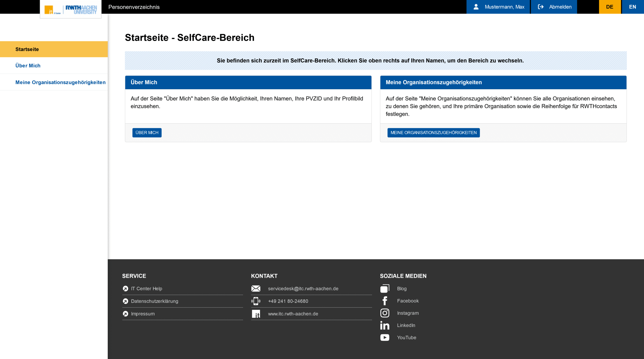Screen dimensions: 644x359
Task: Click the IT Center website icon
Action: tap(256, 314)
